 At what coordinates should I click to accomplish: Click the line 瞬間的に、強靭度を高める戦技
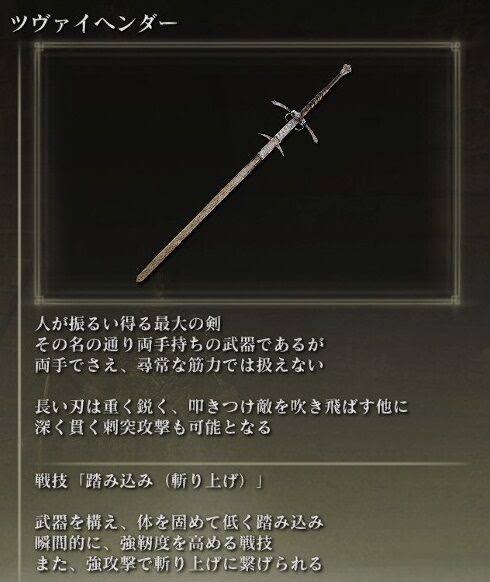click(x=154, y=543)
